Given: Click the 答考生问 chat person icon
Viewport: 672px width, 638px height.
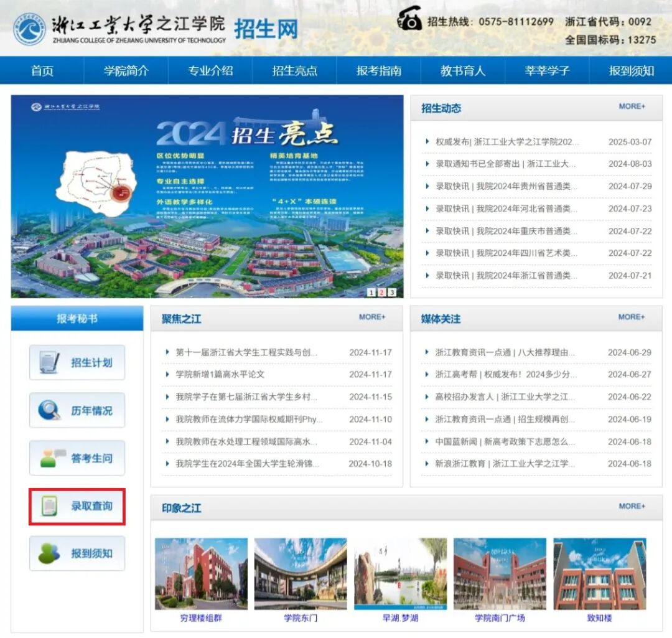Looking at the screenshot, I should pos(52,457).
